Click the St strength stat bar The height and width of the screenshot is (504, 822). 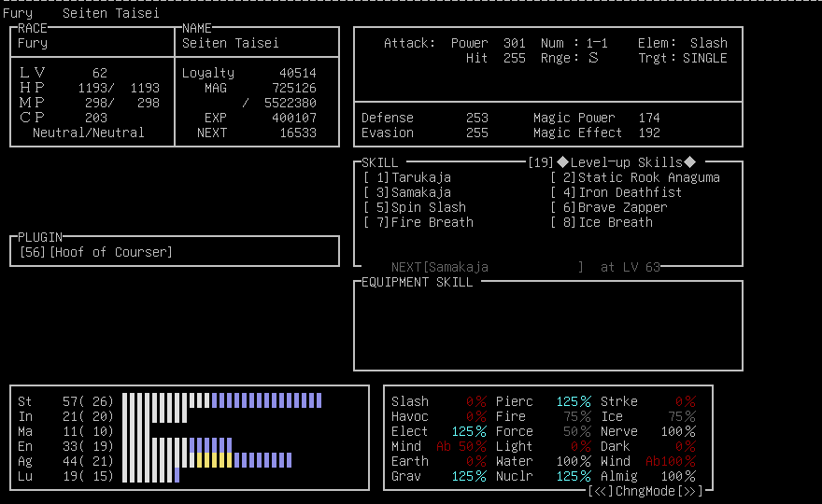221,400
